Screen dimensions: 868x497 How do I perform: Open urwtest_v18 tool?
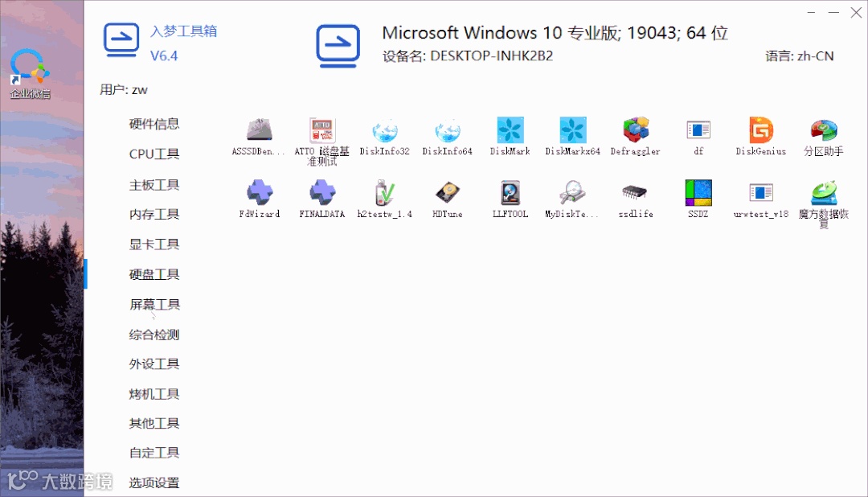(760, 199)
